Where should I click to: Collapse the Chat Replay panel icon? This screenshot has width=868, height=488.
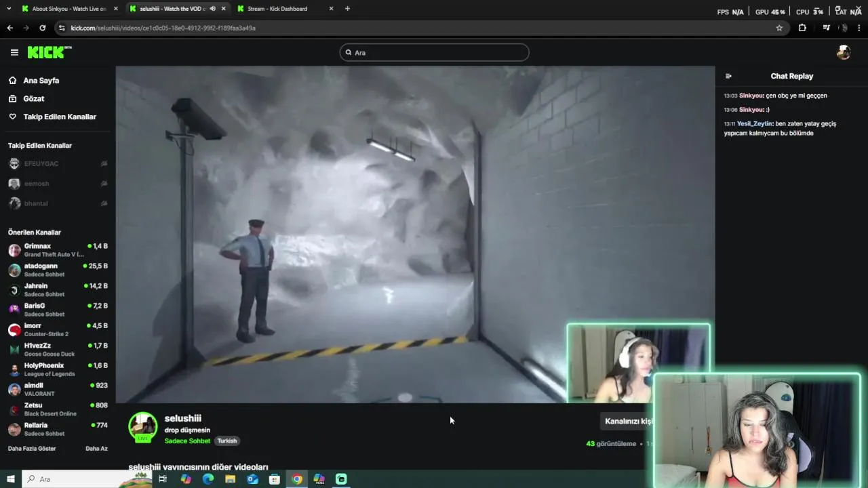point(728,76)
